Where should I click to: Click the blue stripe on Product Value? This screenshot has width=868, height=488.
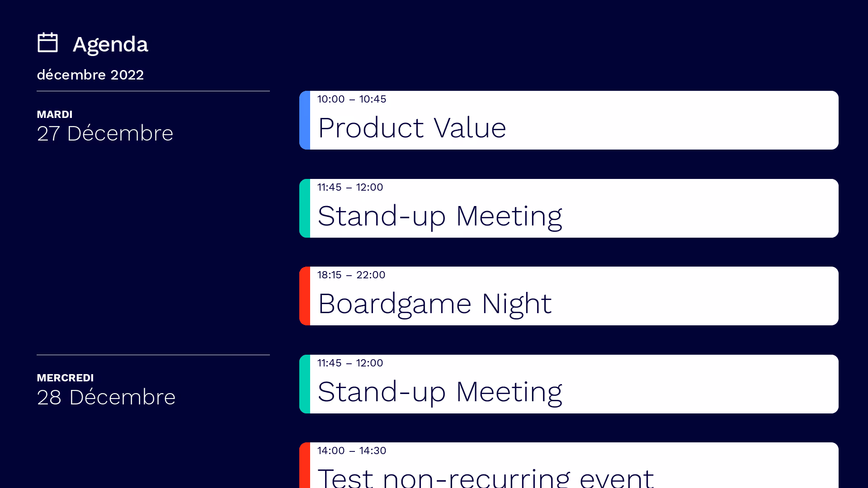305,120
